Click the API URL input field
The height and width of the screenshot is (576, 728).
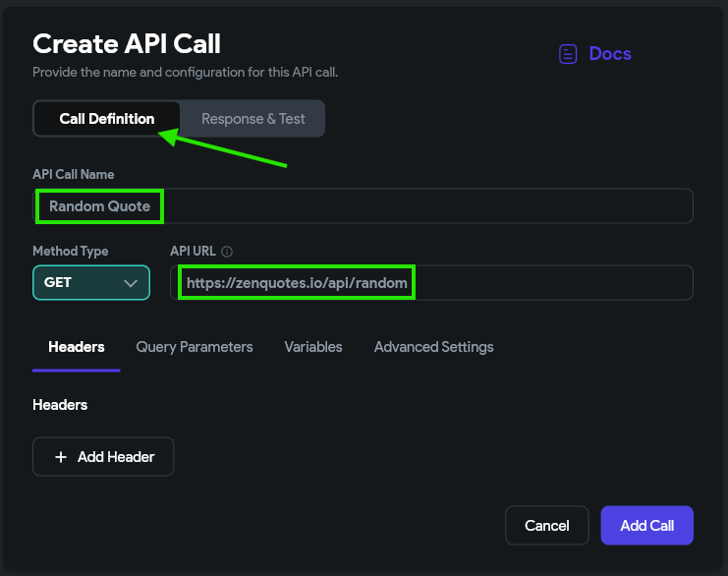click(x=431, y=282)
